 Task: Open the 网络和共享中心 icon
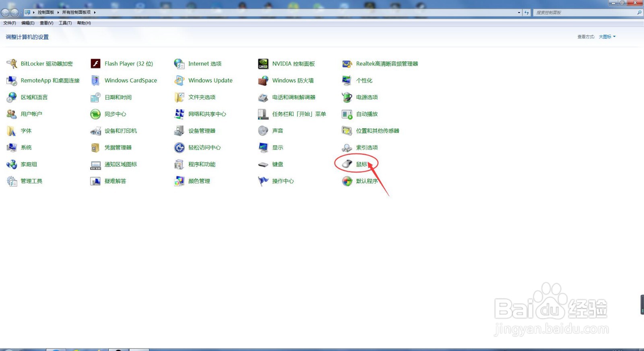(x=179, y=114)
